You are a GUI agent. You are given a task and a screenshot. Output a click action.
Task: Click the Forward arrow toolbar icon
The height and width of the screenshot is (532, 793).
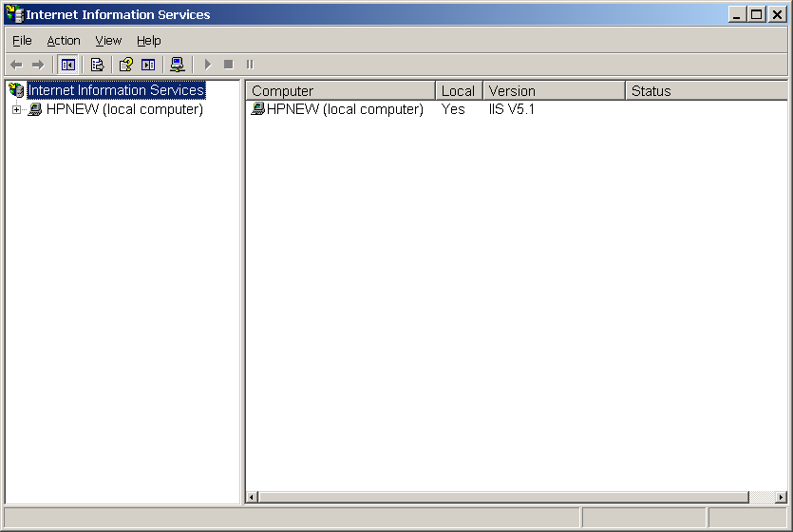tap(38, 65)
